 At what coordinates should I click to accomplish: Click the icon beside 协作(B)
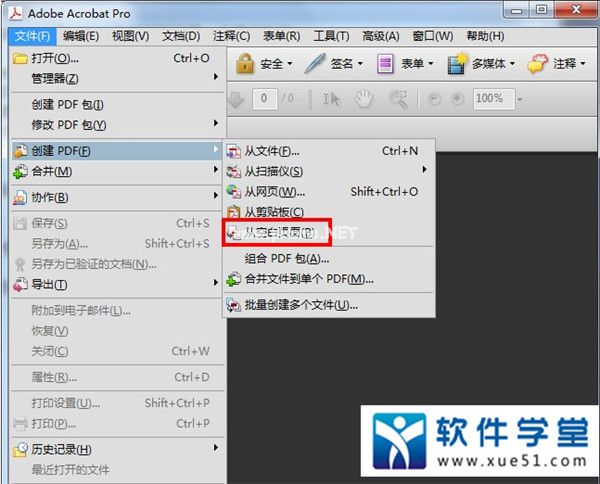click(20, 197)
